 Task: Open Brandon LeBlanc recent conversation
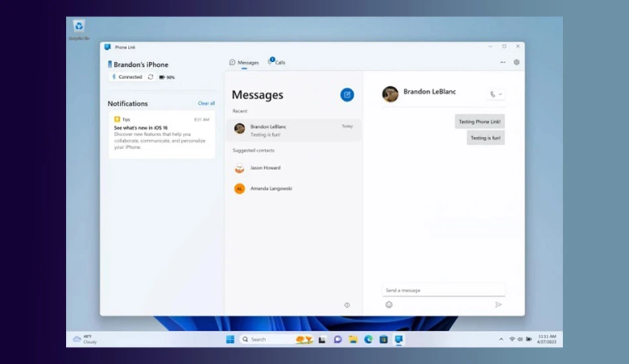coord(293,130)
